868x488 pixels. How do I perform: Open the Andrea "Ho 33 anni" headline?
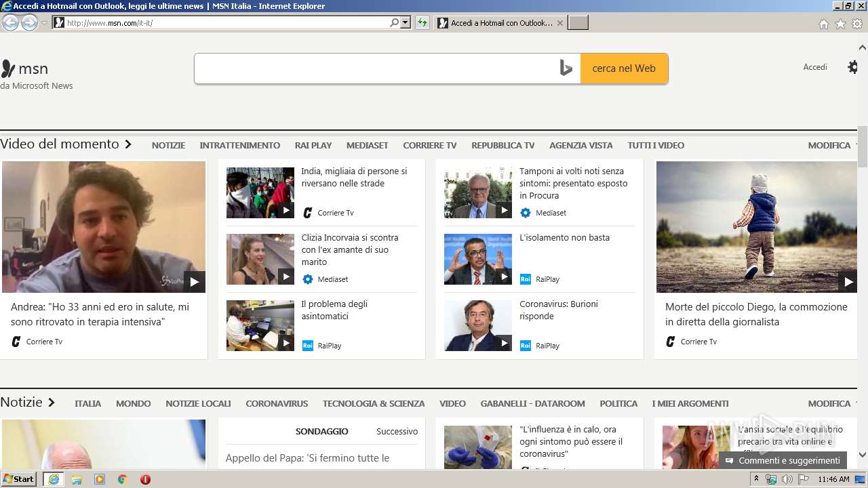[100, 314]
